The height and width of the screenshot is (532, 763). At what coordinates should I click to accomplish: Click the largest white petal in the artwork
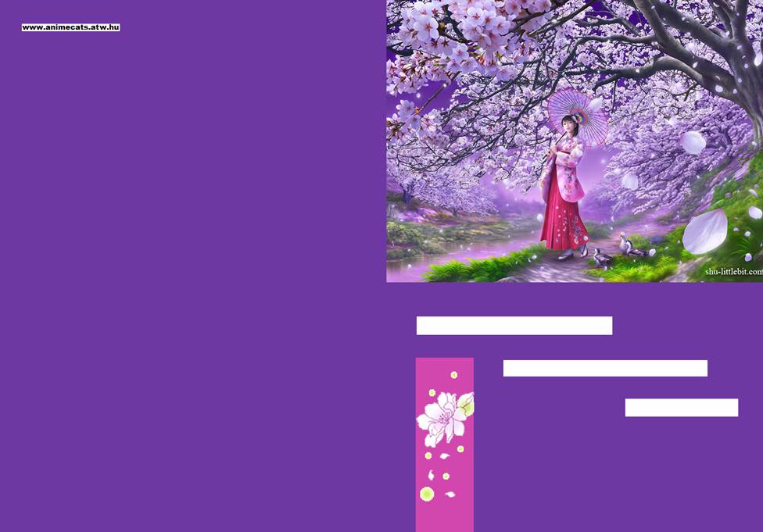705,232
